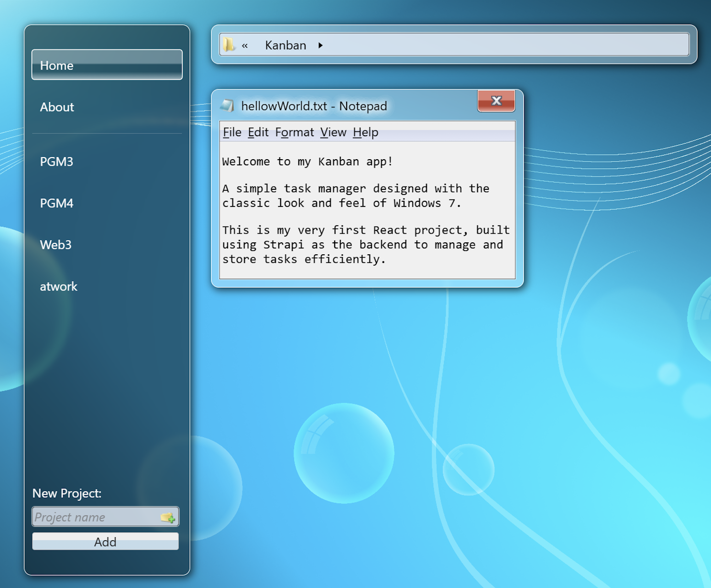Select the PGM3 project
Viewport: 711px width, 588px height.
coord(56,162)
